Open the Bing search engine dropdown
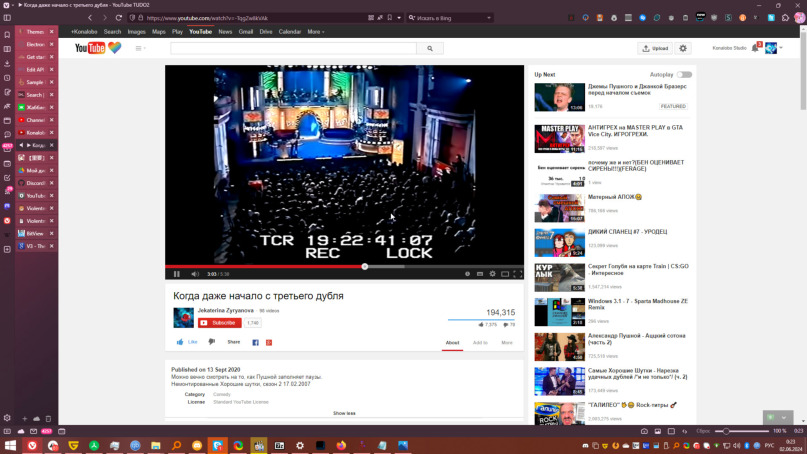The height and width of the screenshot is (454, 807). [488, 18]
